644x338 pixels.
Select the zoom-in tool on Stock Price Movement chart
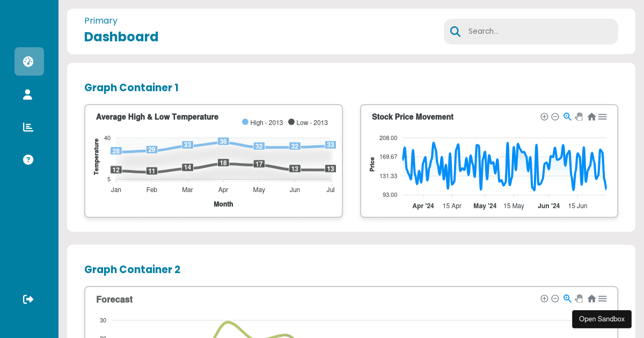pos(544,116)
